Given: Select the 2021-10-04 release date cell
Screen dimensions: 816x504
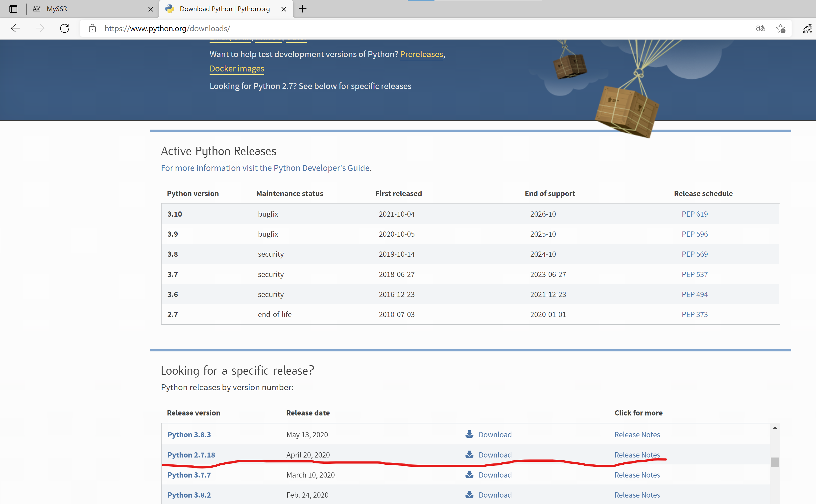Looking at the screenshot, I should [397, 214].
